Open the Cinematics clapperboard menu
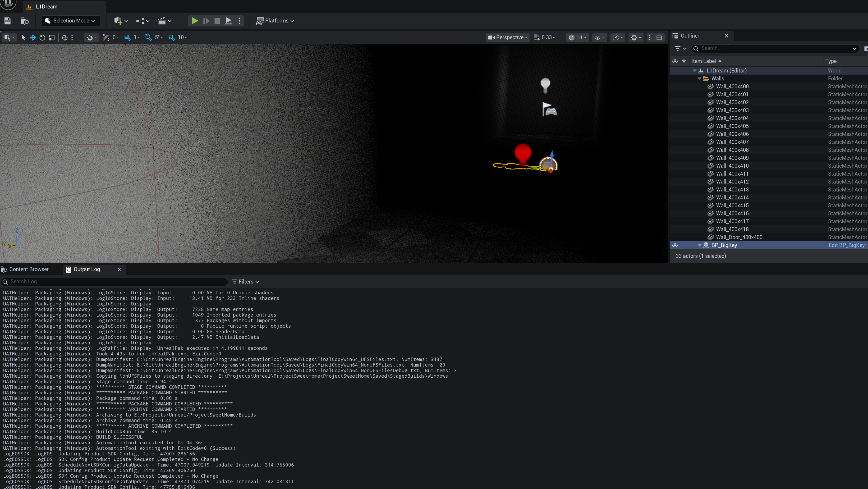 165,21
